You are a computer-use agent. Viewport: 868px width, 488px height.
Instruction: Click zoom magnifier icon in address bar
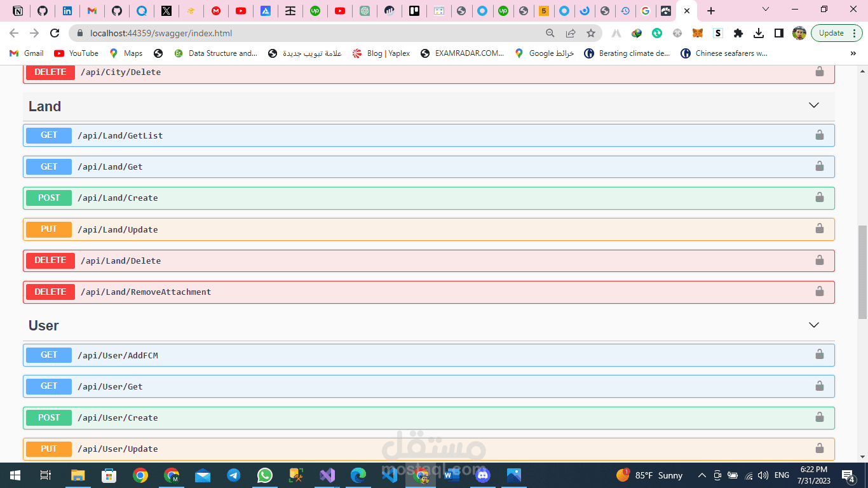pos(550,33)
